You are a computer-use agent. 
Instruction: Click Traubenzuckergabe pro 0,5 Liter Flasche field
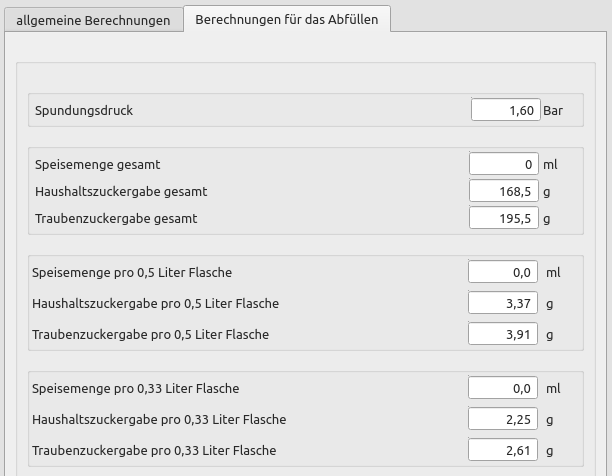click(x=503, y=334)
